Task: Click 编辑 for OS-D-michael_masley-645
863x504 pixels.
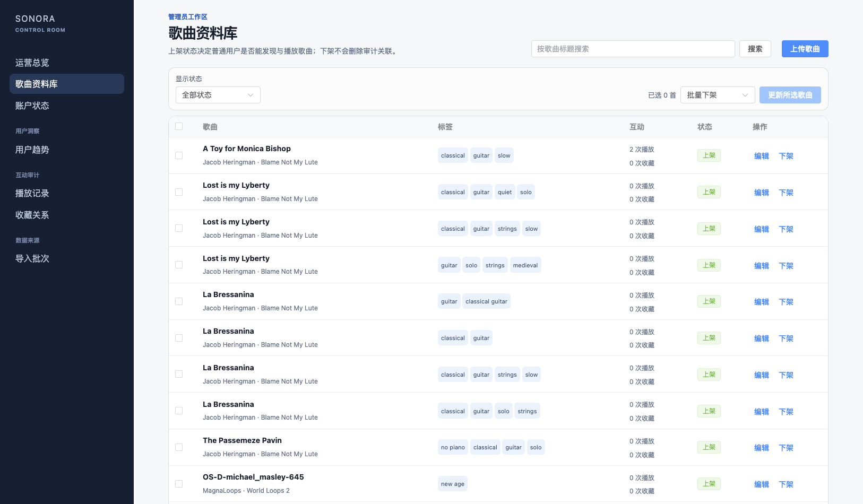Action: [762, 484]
